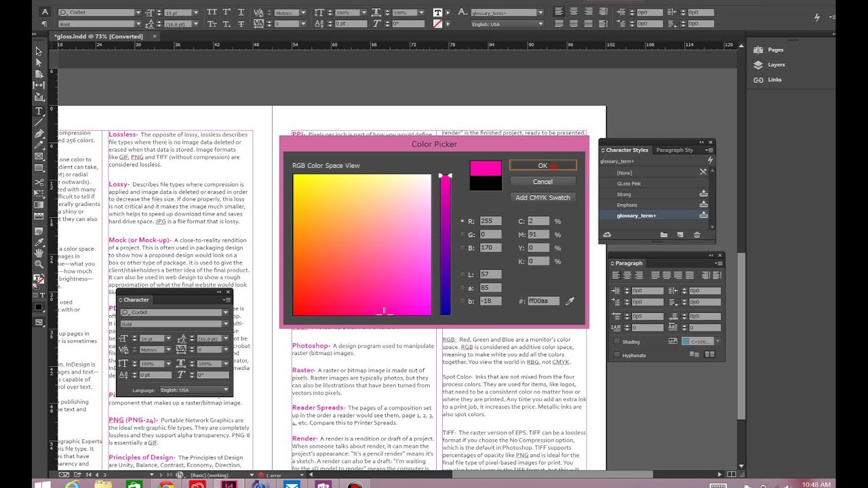Image resolution: width=868 pixels, height=488 pixels.
Task: Clear overrides lightning icon in Character Styles
Action: point(710,161)
